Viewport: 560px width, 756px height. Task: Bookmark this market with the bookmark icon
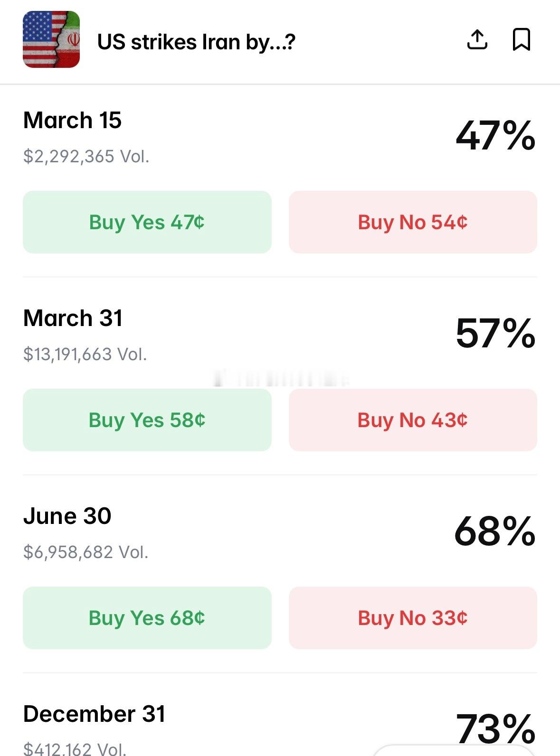coord(521,40)
